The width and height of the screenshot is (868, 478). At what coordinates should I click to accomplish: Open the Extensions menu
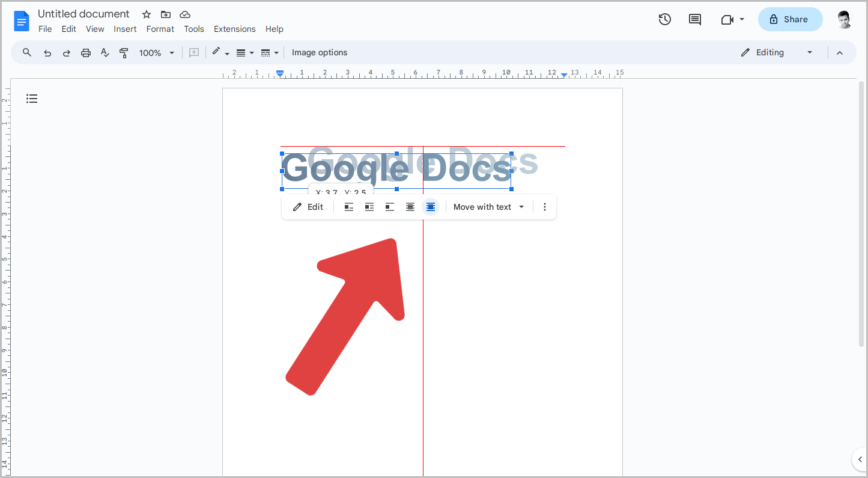click(x=235, y=29)
